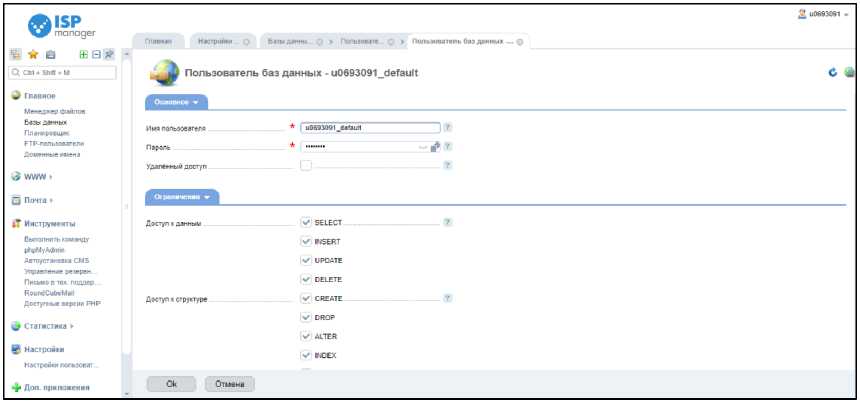
Task: Uncheck the UPDATE permission
Action: click(x=306, y=260)
